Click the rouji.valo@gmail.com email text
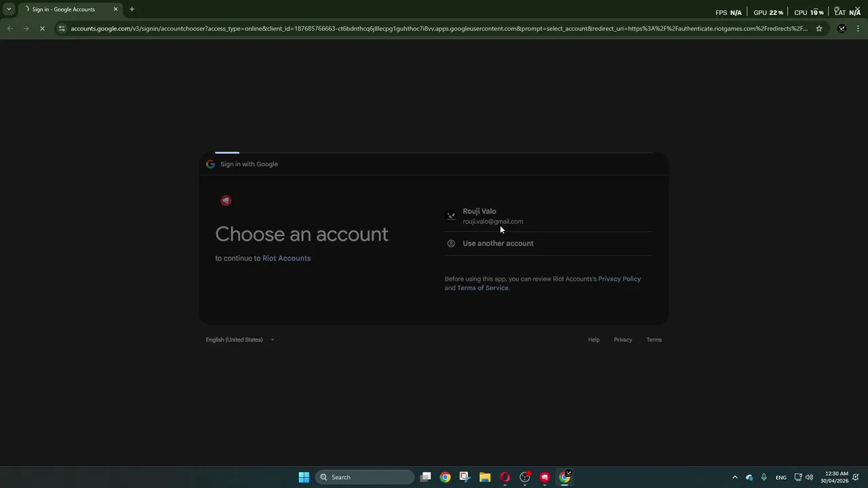 (493, 222)
